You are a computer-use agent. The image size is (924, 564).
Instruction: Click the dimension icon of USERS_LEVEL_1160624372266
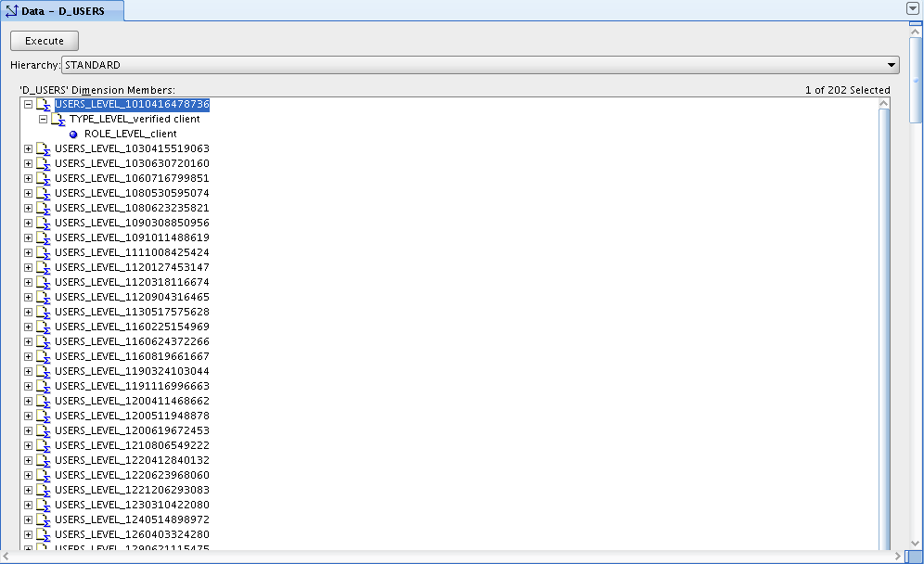43,341
